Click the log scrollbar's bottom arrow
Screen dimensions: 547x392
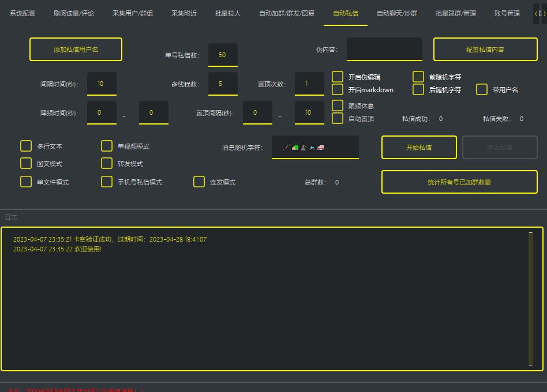pyautogui.click(x=531, y=364)
